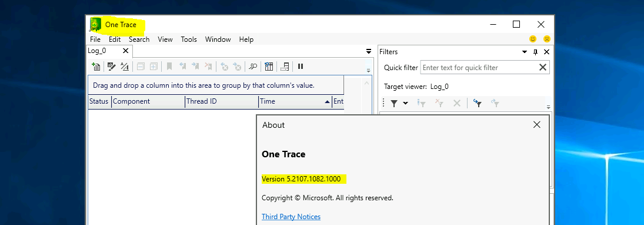Click the redo filter funnel icon

[495, 103]
